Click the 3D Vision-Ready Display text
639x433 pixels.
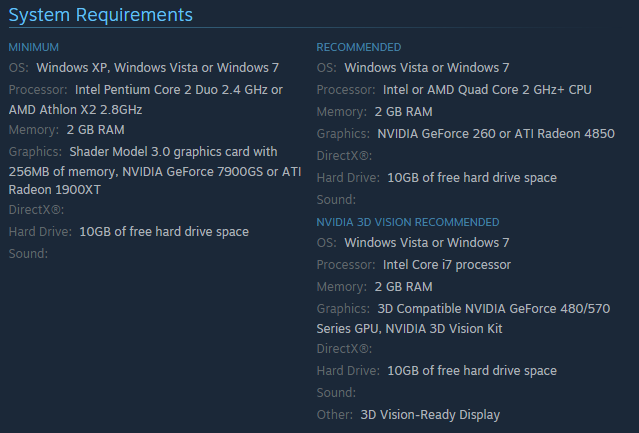(x=430, y=415)
